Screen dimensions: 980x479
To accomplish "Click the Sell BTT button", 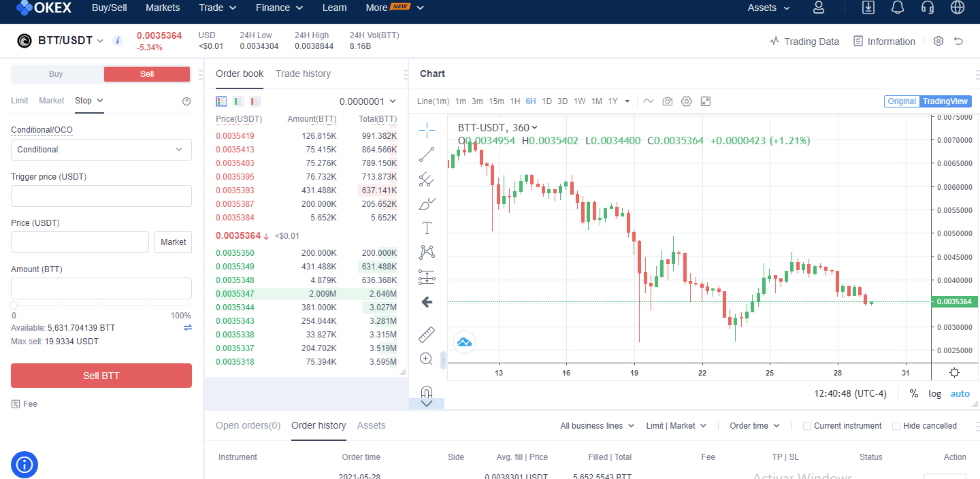I will click(x=101, y=375).
